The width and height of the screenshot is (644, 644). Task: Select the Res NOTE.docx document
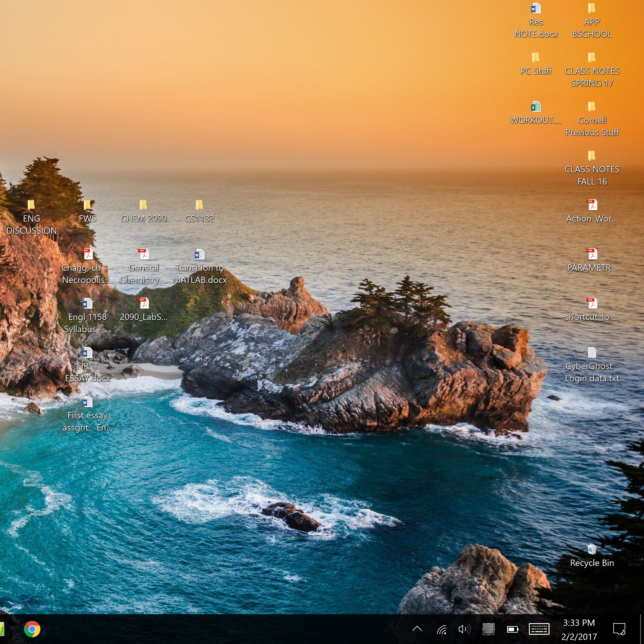536,9
